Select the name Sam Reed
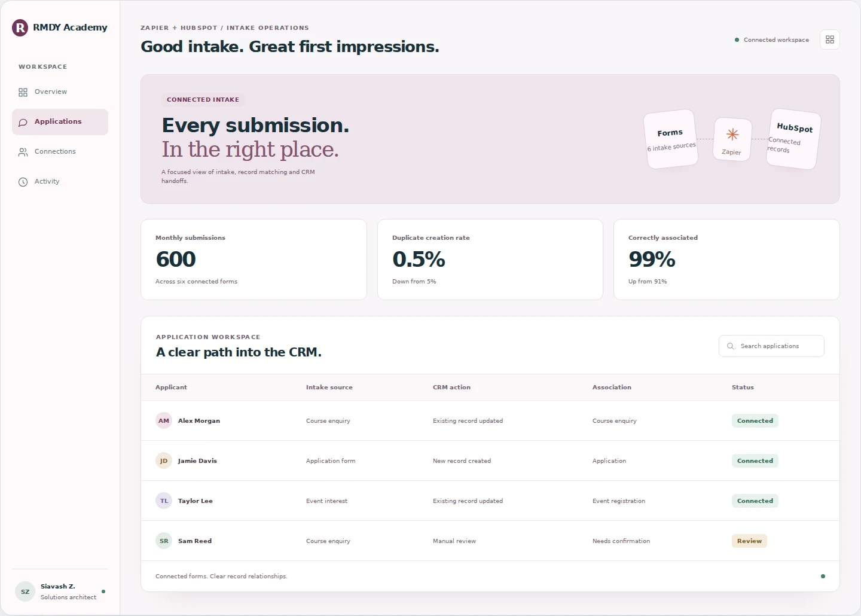This screenshot has width=861, height=616. [195, 541]
